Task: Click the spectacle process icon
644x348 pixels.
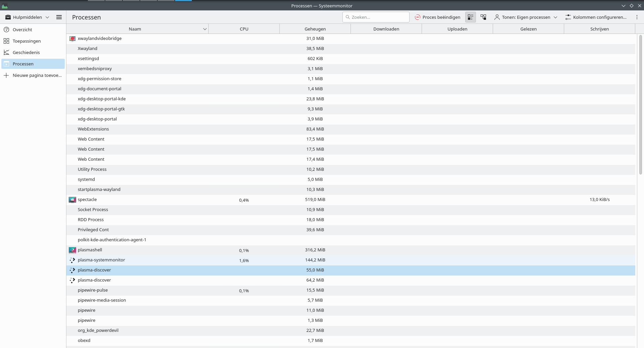Action: coord(72,200)
